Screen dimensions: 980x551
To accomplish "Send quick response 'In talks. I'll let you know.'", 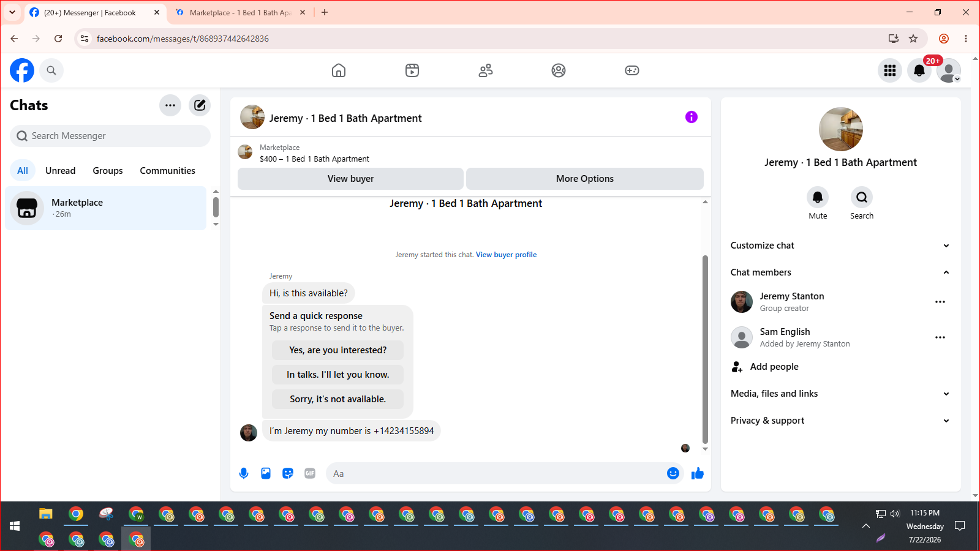I will [338, 375].
